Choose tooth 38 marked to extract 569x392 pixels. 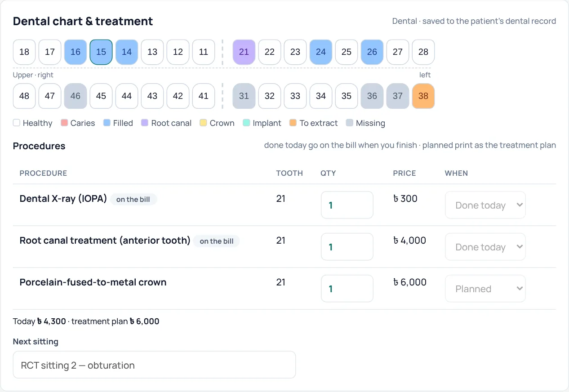[423, 96]
